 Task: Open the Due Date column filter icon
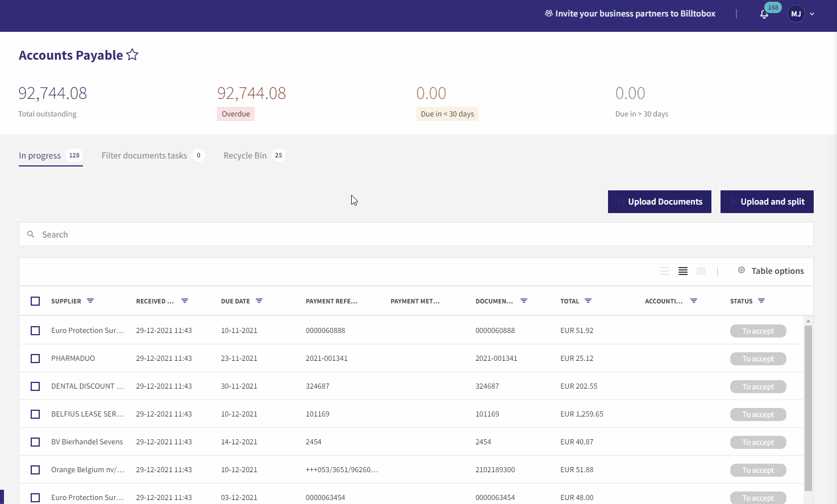pyautogui.click(x=259, y=301)
